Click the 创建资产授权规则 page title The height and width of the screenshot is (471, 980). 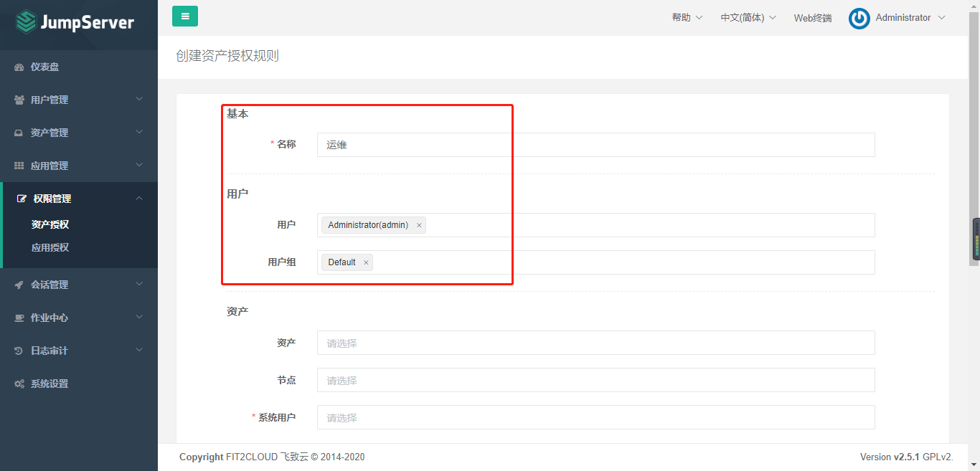point(227,56)
